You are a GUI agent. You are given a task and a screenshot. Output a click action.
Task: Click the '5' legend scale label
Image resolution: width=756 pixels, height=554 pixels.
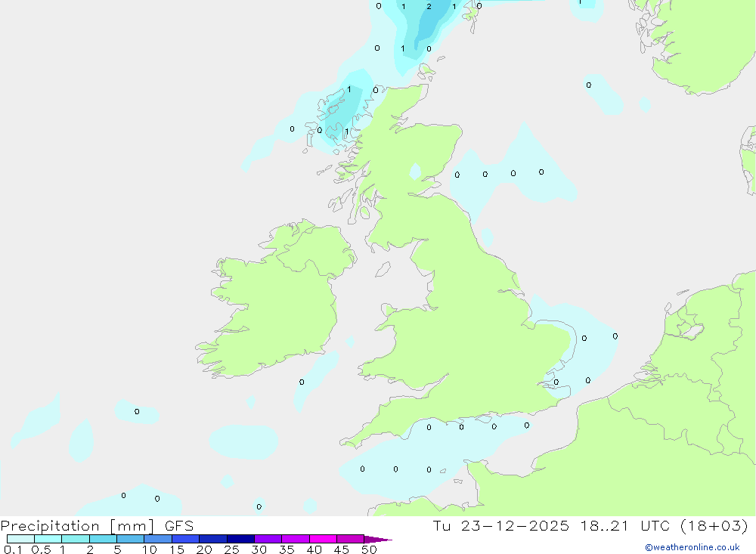tap(117, 549)
